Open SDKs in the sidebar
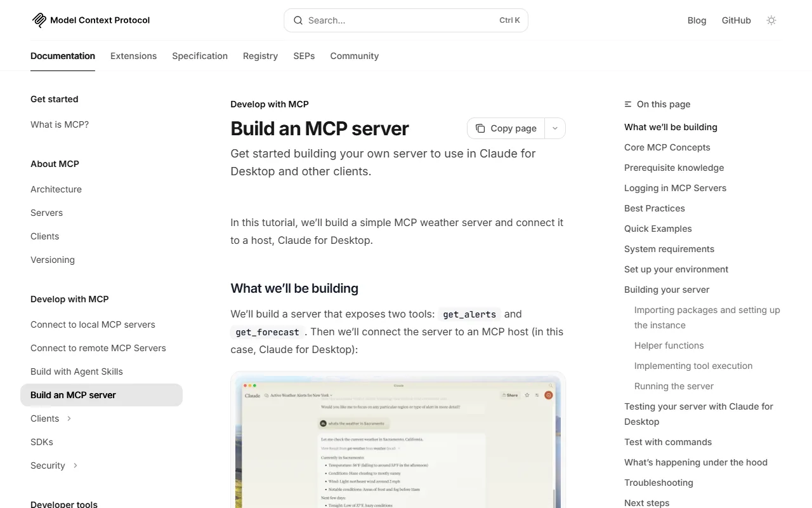 [42, 442]
